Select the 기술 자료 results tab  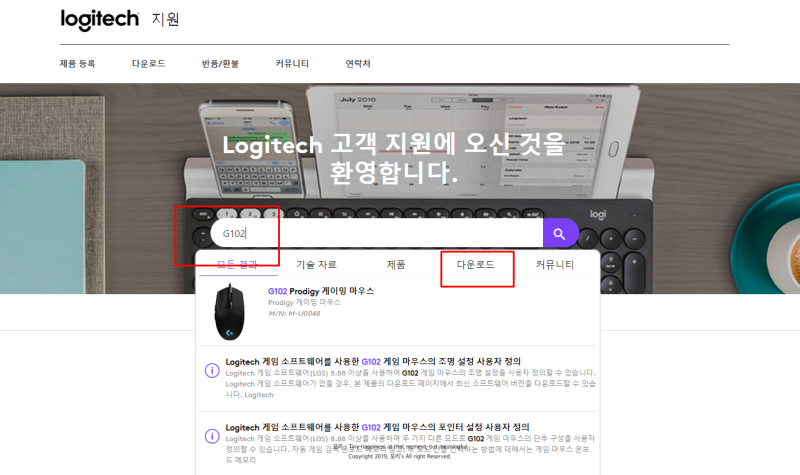(x=316, y=264)
